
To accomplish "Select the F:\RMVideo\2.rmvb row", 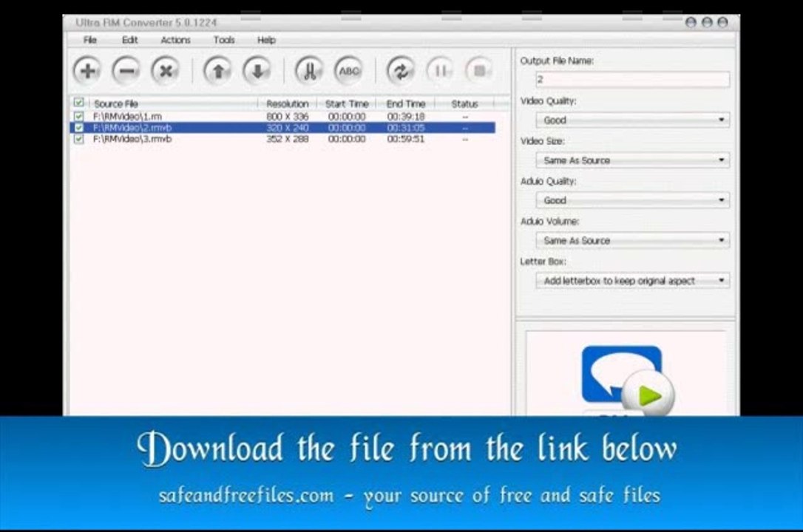I will click(x=282, y=128).
